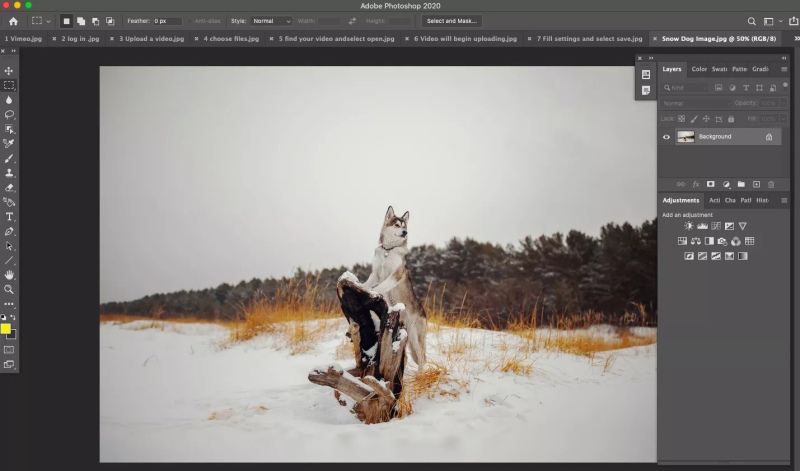This screenshot has width=800, height=471.
Task: Switch to the 1 Vimeo.jpg document tab
Action: (x=26, y=39)
